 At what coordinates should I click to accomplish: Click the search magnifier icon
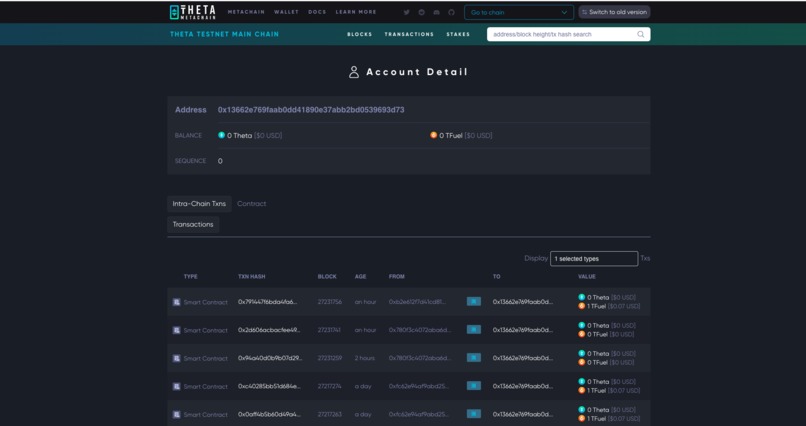pyautogui.click(x=640, y=34)
